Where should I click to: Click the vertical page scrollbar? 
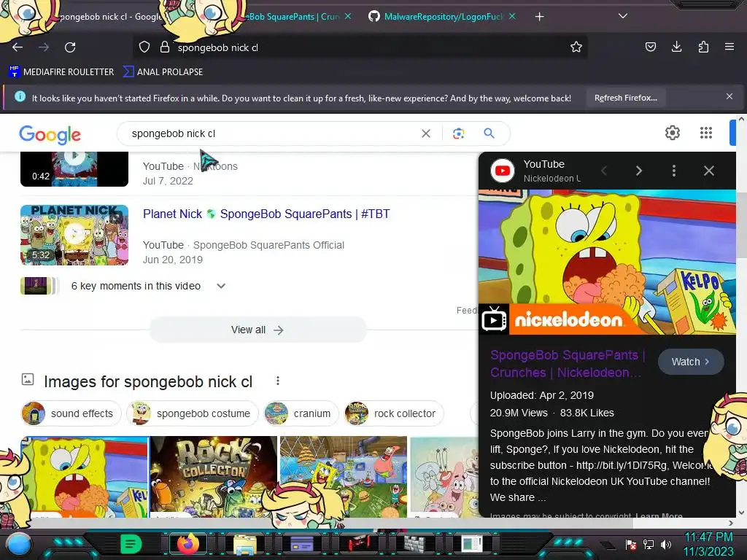[x=741, y=224]
